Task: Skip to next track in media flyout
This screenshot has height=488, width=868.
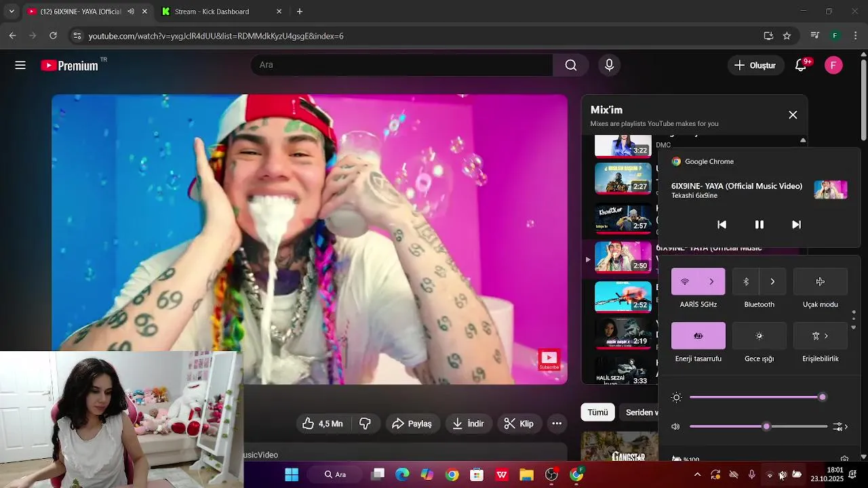Action: [797, 224]
